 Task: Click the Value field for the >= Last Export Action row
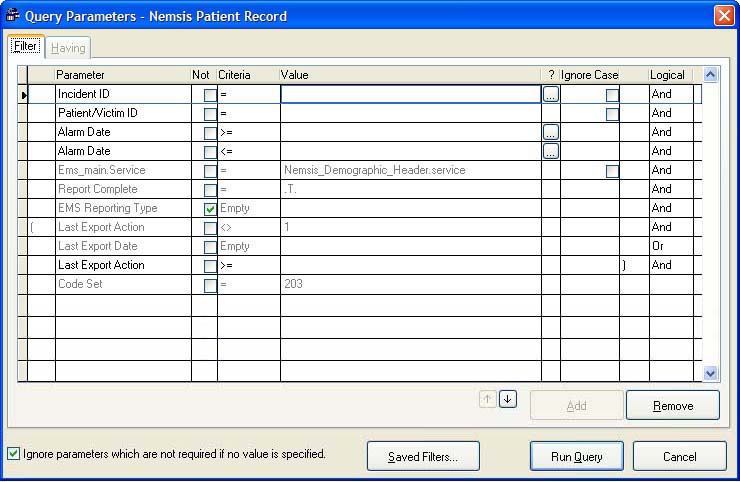(x=411, y=265)
